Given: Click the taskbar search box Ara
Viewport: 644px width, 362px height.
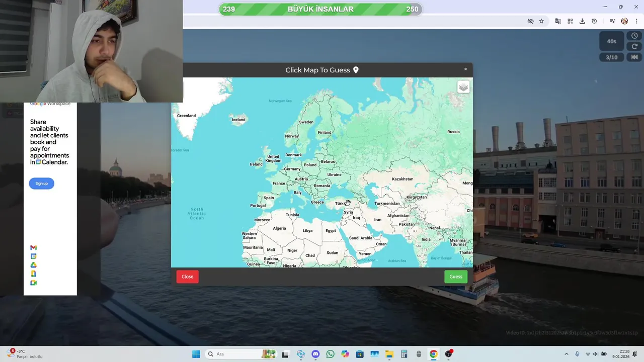Looking at the screenshot, I should pos(242,354).
